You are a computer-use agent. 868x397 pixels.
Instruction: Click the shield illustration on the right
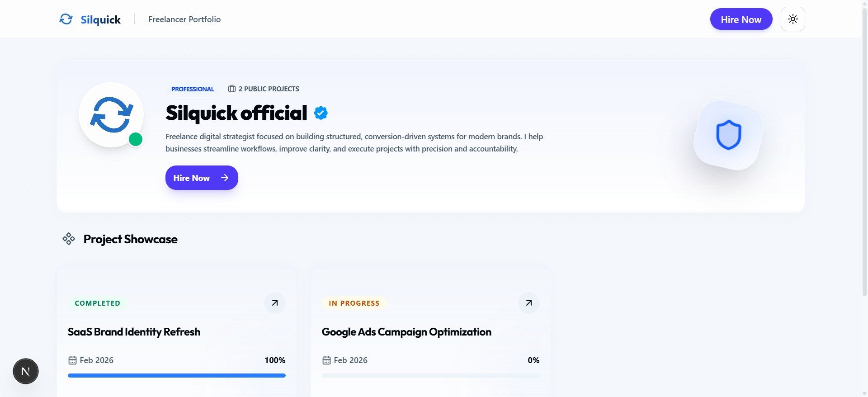click(728, 134)
